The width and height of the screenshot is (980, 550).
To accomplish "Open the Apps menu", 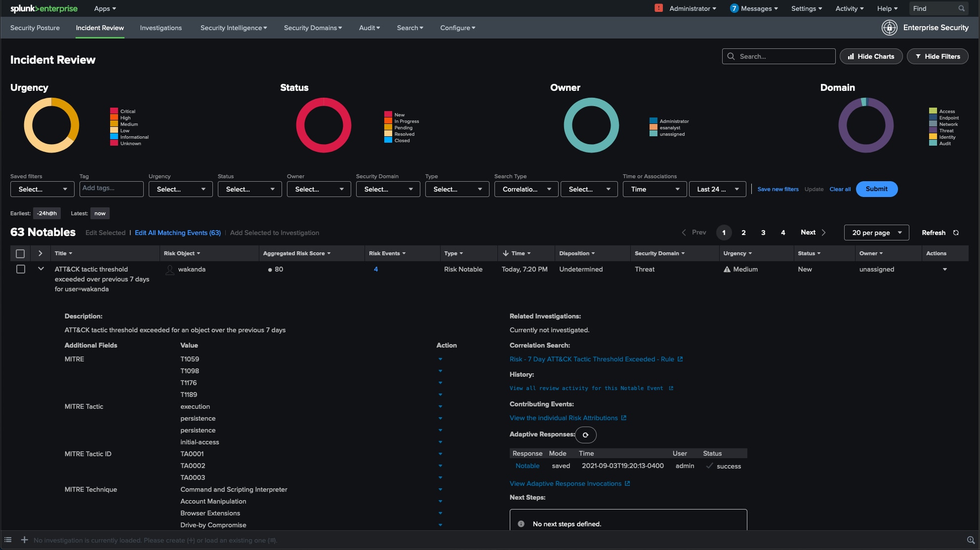I will 105,8.
